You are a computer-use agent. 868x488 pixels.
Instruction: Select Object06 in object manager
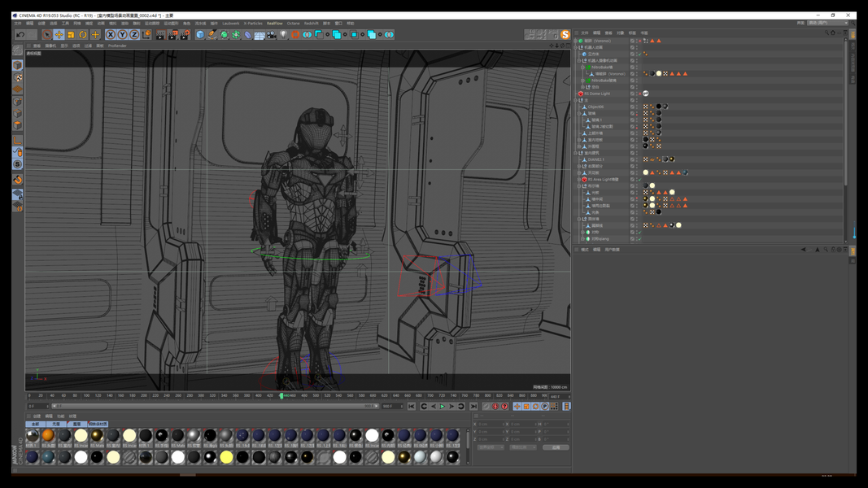pos(595,107)
